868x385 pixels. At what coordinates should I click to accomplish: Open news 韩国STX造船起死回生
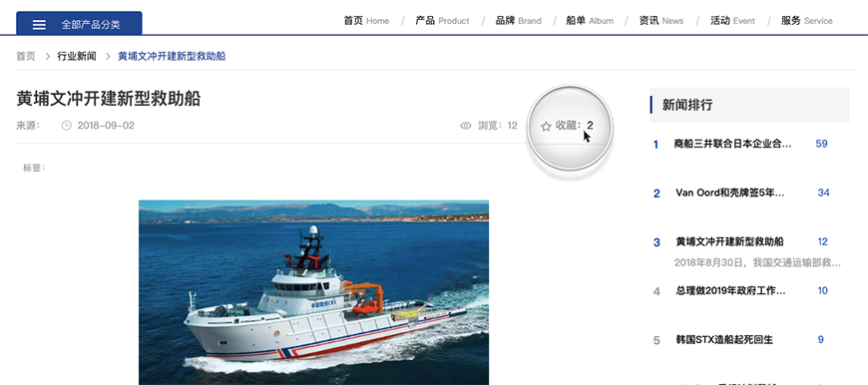point(724,340)
